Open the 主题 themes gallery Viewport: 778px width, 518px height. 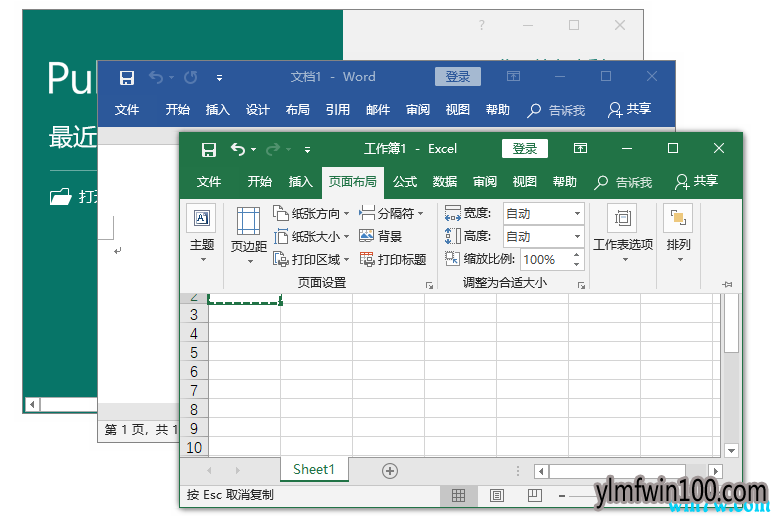202,233
